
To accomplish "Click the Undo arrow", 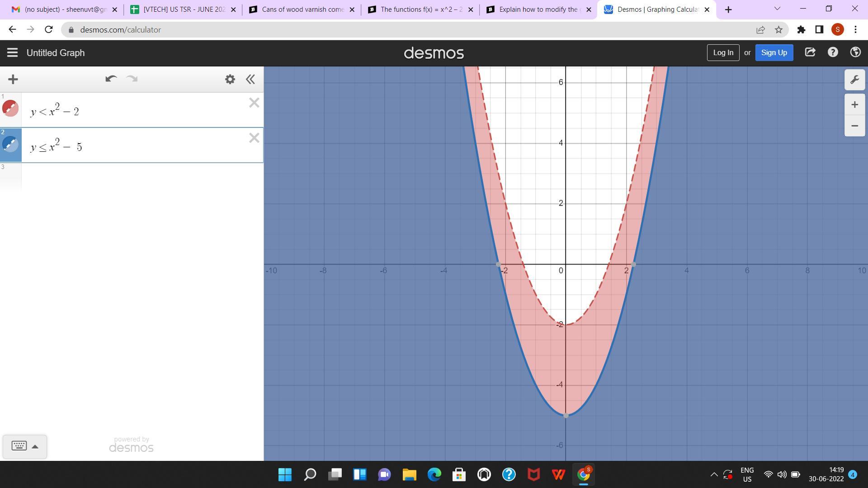I will [x=111, y=79].
